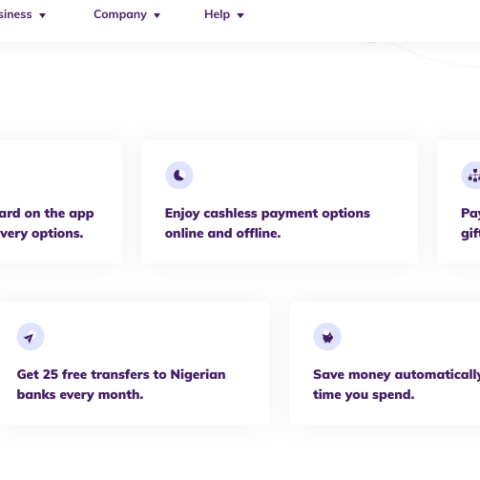Click the pie chart icon above cashless payment text
The image size is (480, 480).
tap(179, 175)
